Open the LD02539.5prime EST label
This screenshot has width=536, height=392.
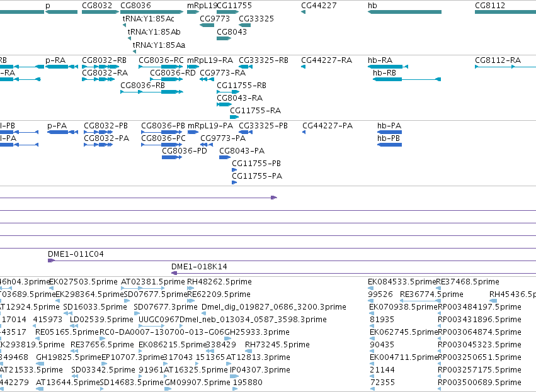101,320
